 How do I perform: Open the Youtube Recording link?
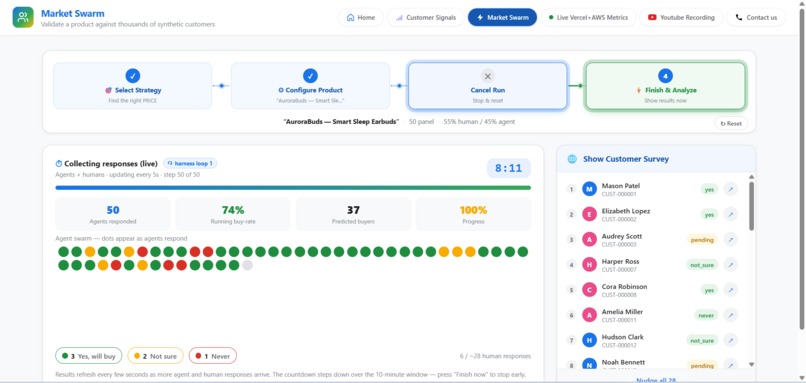[681, 17]
